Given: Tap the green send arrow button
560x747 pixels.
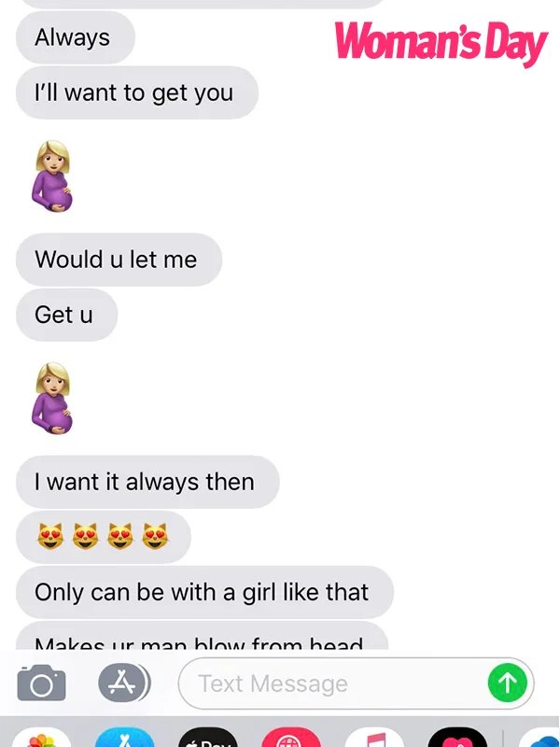Looking at the screenshot, I should coord(508,684).
